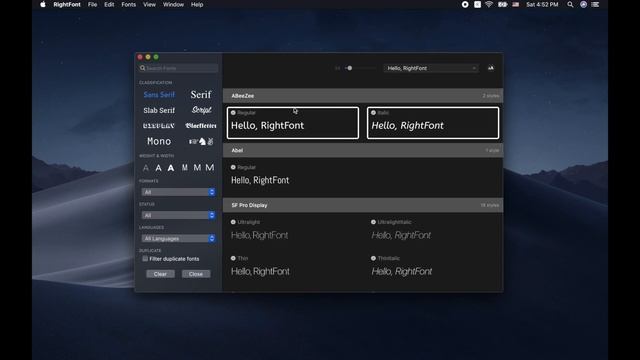The width and height of the screenshot is (640, 360).
Task: Click the input source flag icon
Action: [x=516, y=4]
